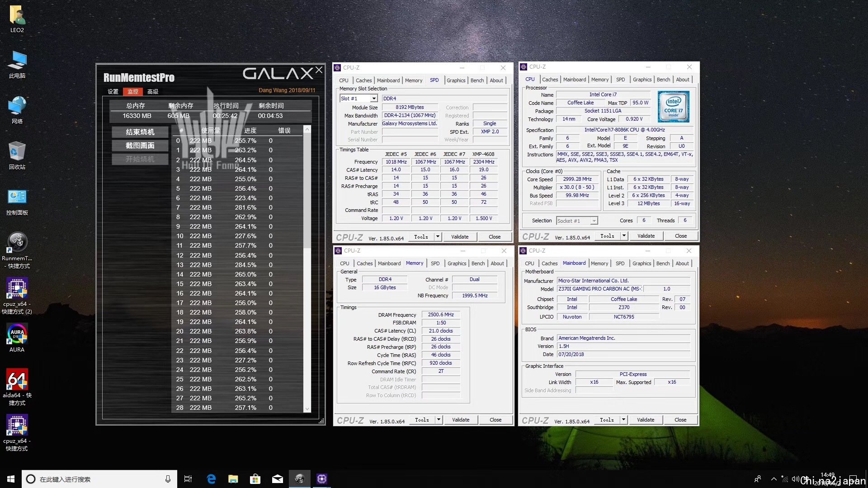This screenshot has height=488, width=868.
Task: Select thread row 7 showing 281.6%
Action: point(238,207)
